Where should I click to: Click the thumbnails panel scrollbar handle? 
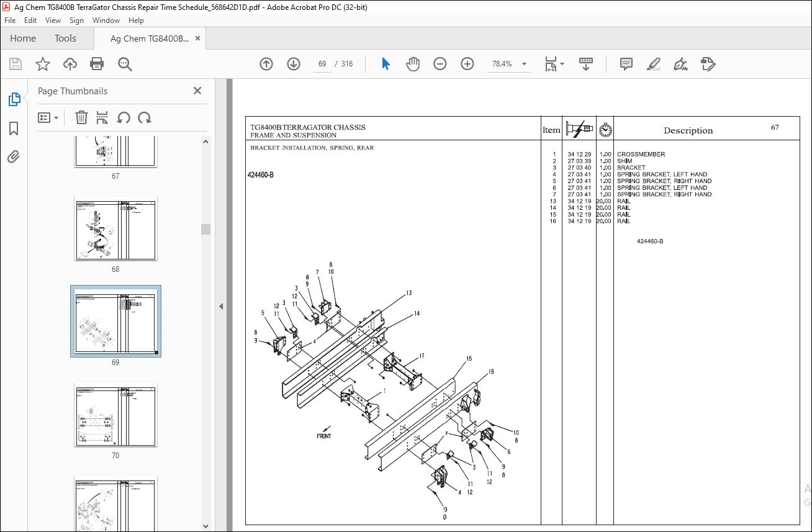pos(206,229)
